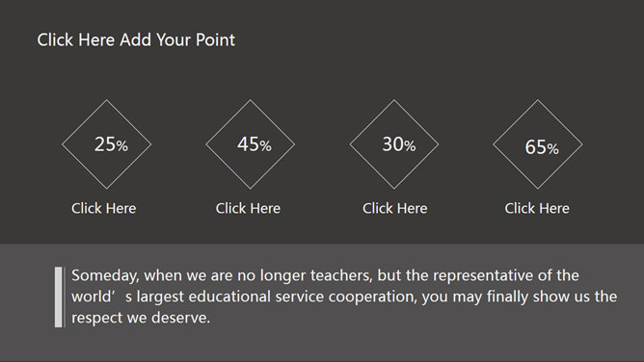The image size is (644, 362).
Task: Select the 65% percentage text
Action: click(542, 147)
